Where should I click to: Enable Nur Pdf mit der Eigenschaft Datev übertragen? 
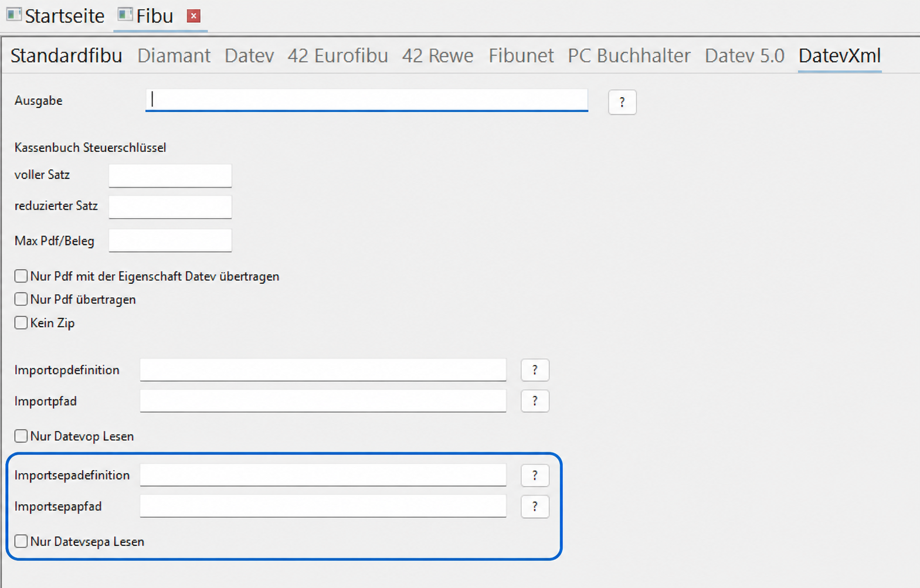click(21, 276)
